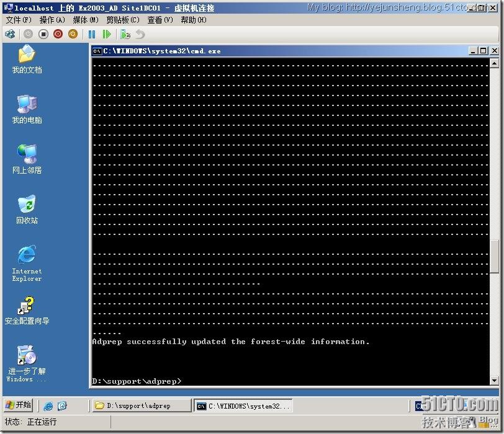This screenshot has height=434, width=504.
Task: Click the Ctrl+Alt+Del toolbar icon
Action: [10, 34]
